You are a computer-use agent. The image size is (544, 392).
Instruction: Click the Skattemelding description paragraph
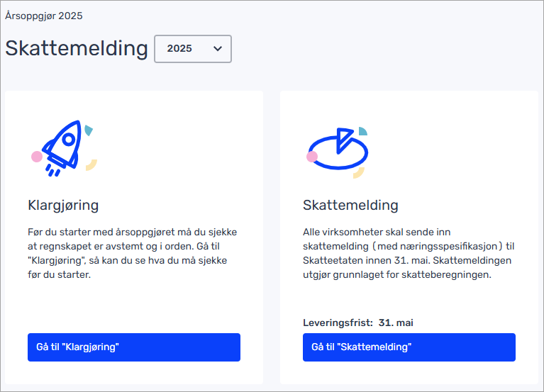pos(408,253)
